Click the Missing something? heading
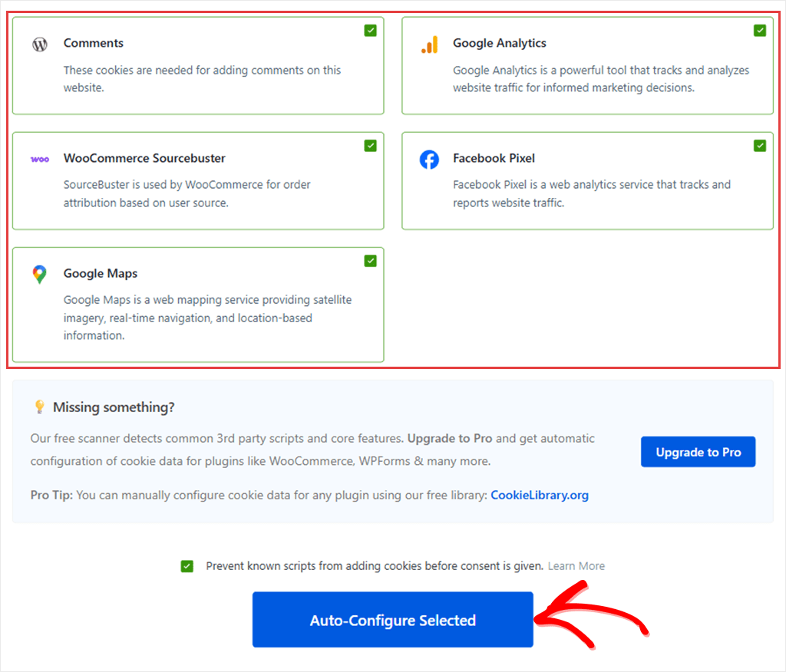 (114, 407)
